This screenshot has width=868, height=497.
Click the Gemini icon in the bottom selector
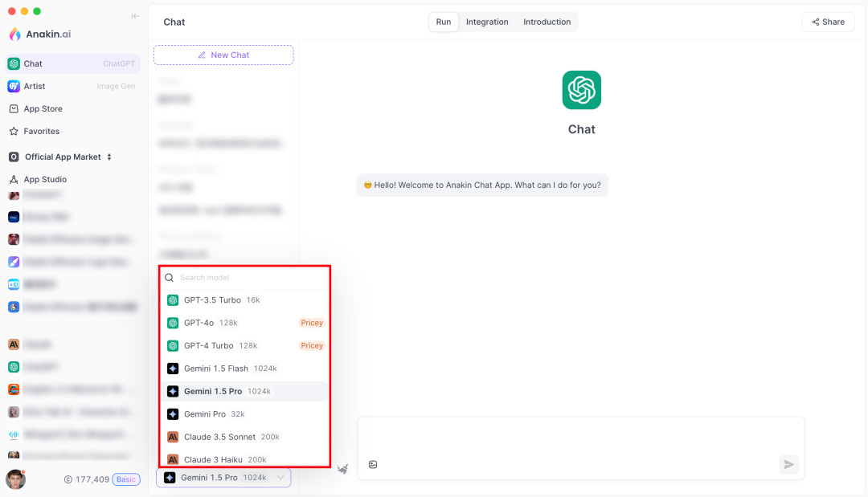[170, 478]
